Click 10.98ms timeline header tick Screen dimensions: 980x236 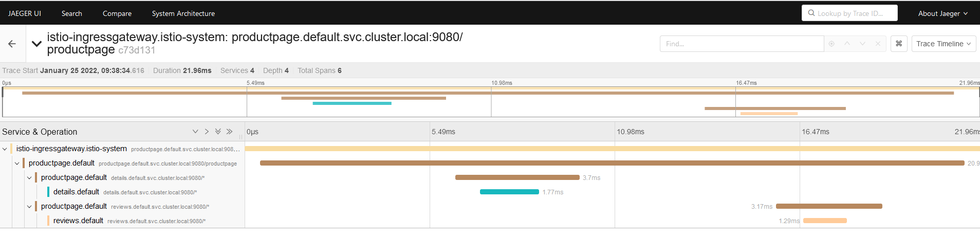point(631,132)
